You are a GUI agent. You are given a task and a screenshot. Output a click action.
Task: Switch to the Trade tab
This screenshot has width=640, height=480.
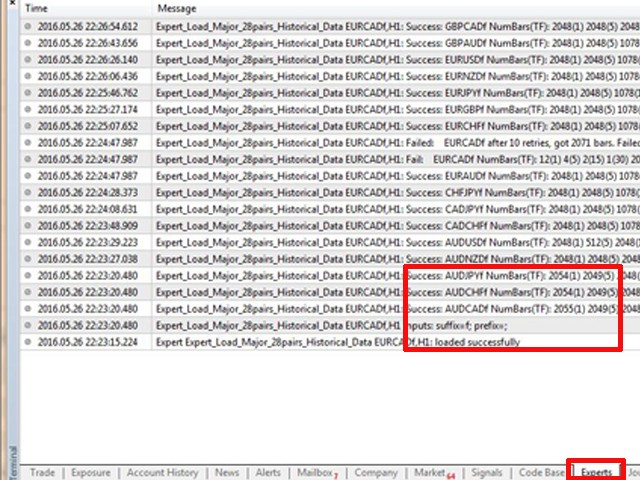coord(42,472)
